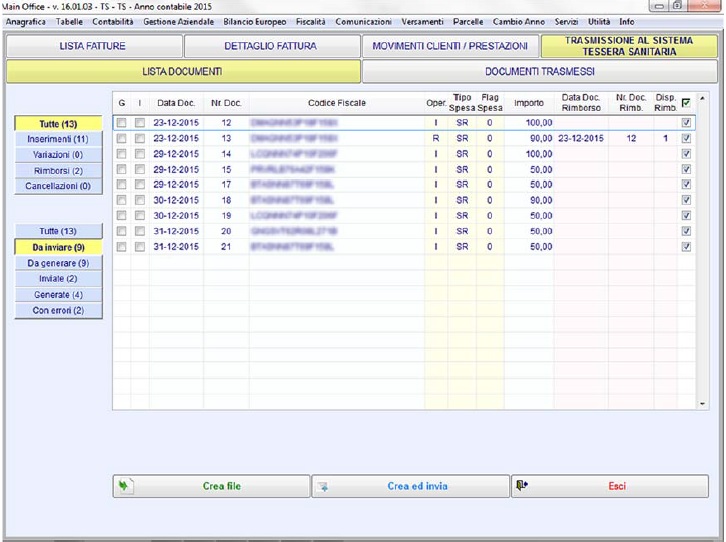
Task: Click the Codice Fiscale column header
Action: [337, 103]
